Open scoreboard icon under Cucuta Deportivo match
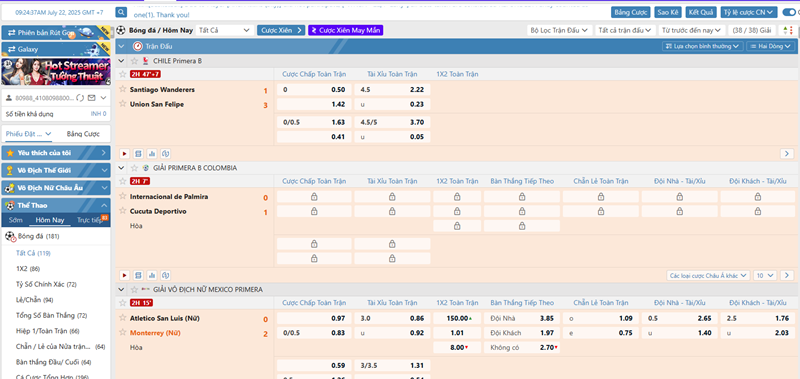Screen dimensions: 800x379 pos(138,275)
